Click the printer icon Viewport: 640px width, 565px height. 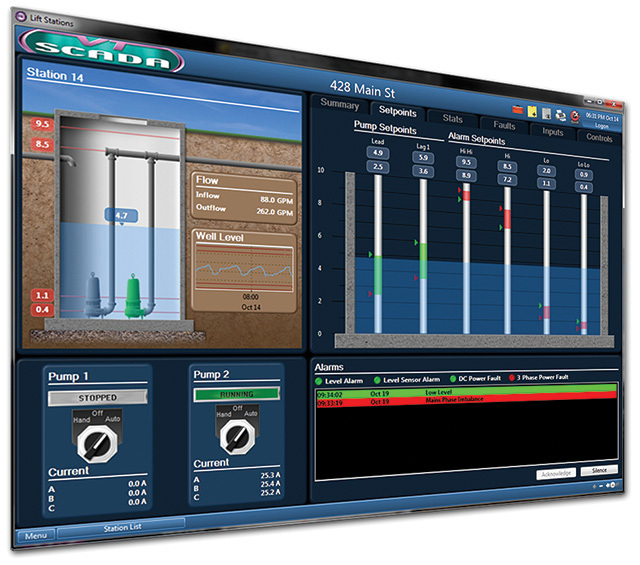tap(562, 113)
